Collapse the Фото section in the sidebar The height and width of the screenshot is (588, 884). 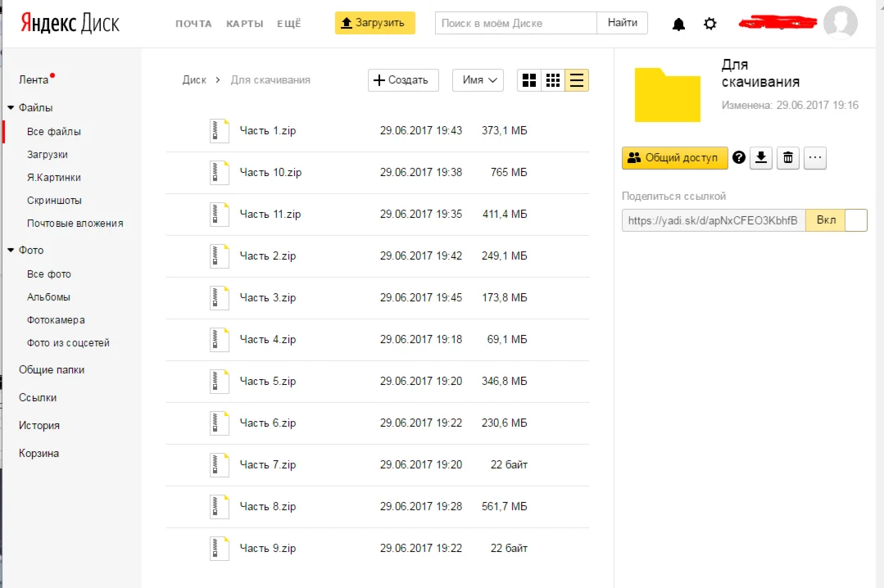pos(11,250)
